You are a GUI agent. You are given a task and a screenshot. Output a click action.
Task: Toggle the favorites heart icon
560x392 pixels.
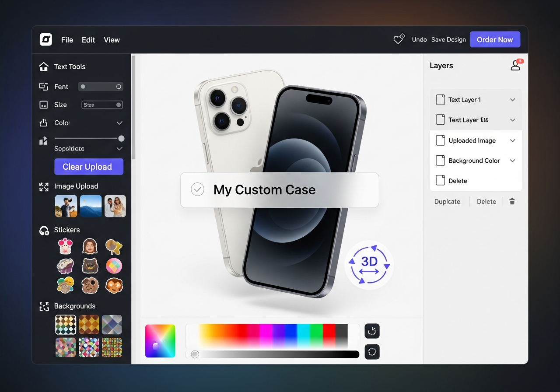click(x=397, y=39)
